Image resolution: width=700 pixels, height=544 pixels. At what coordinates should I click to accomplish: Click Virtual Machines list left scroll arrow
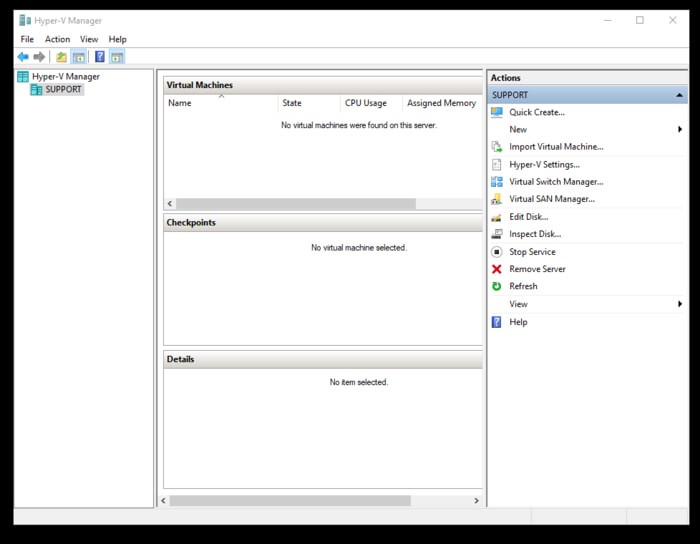click(x=170, y=203)
